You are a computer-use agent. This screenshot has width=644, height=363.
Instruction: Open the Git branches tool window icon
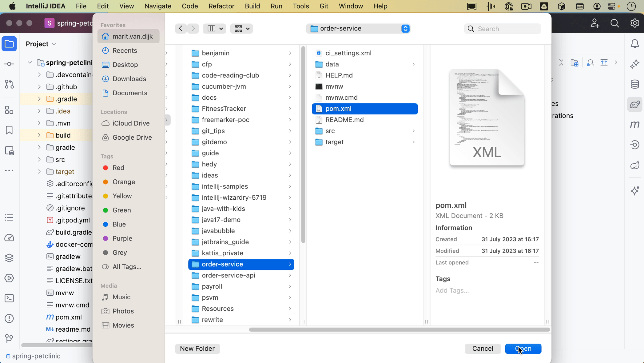tap(9, 338)
